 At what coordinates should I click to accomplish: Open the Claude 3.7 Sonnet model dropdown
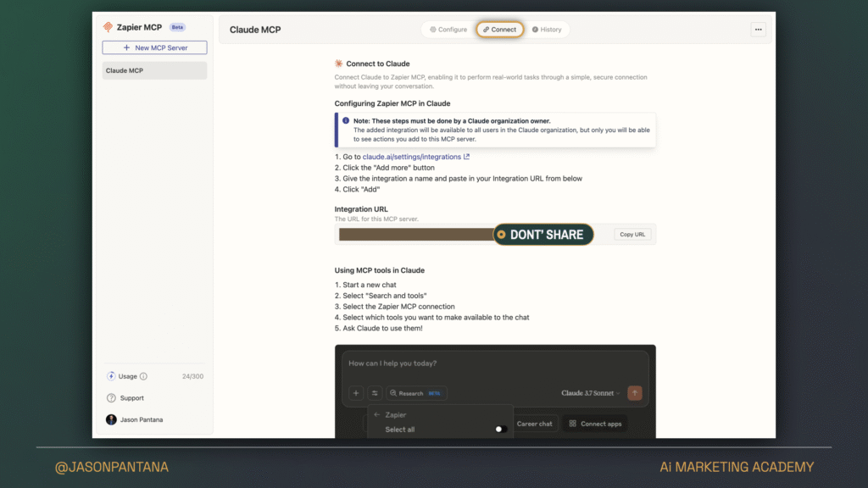pyautogui.click(x=590, y=393)
